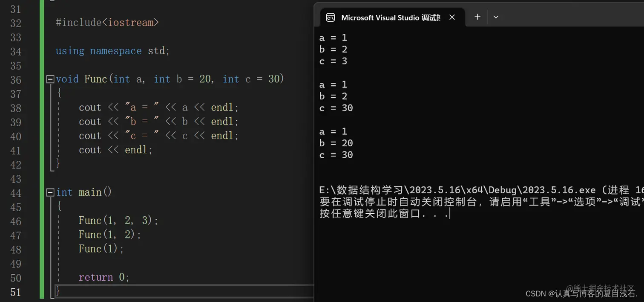Open a new terminal tab with plus
This screenshot has width=644, height=302.
tap(477, 17)
